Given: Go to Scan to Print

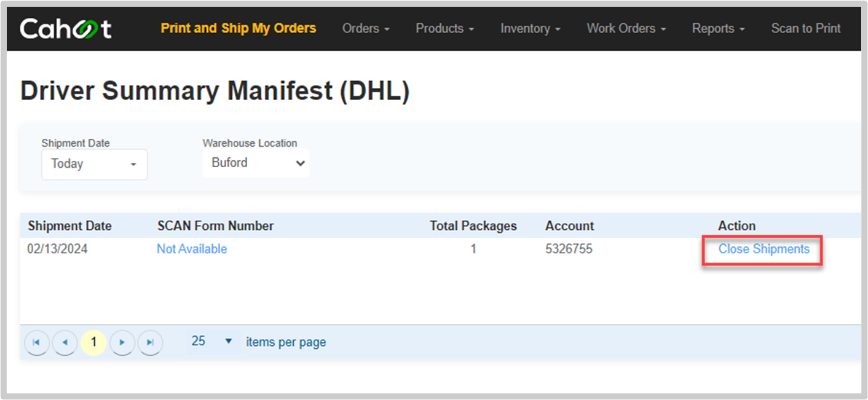Looking at the screenshot, I should (806, 28).
